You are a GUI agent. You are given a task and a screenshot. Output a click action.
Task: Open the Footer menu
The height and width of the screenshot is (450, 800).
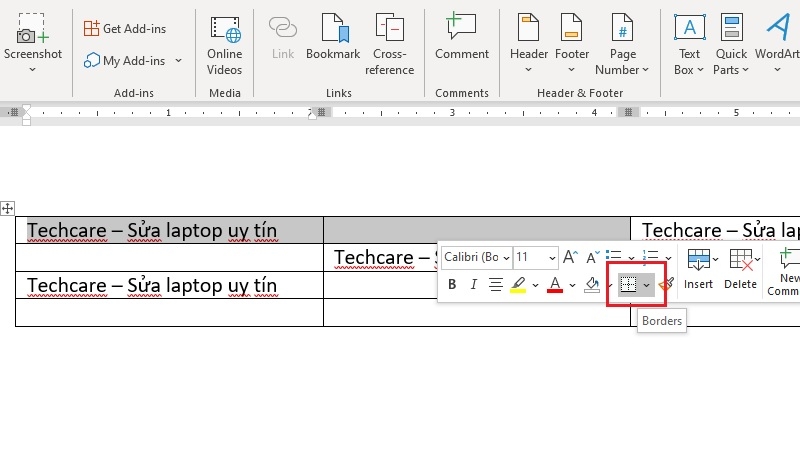[x=571, y=44]
